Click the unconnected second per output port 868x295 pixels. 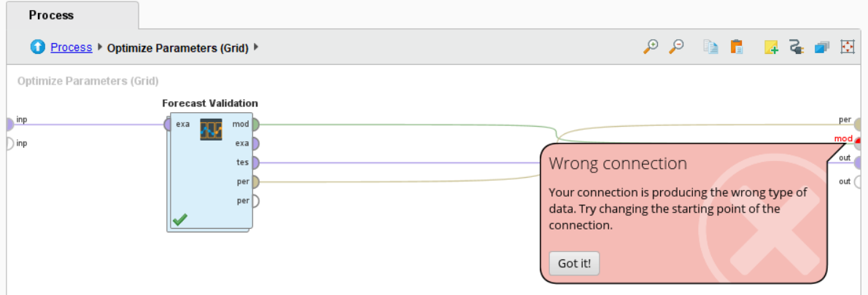click(x=255, y=200)
